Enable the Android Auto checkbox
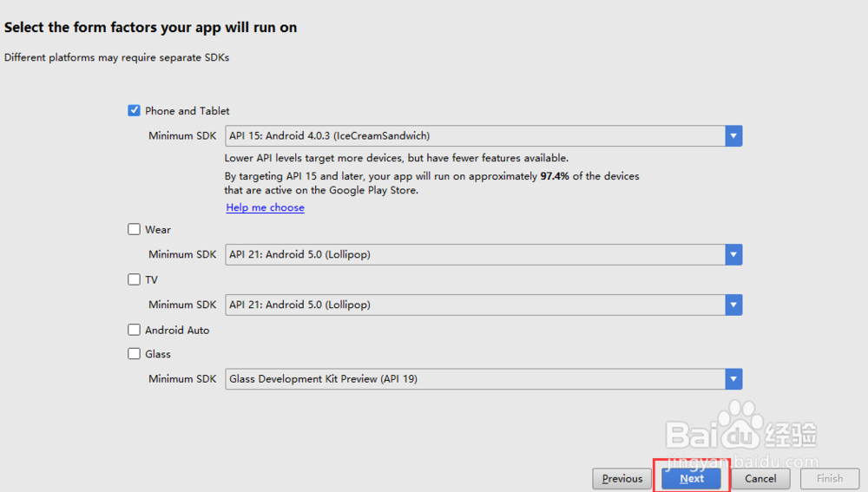Screen dimensions: 868x492 (134, 330)
